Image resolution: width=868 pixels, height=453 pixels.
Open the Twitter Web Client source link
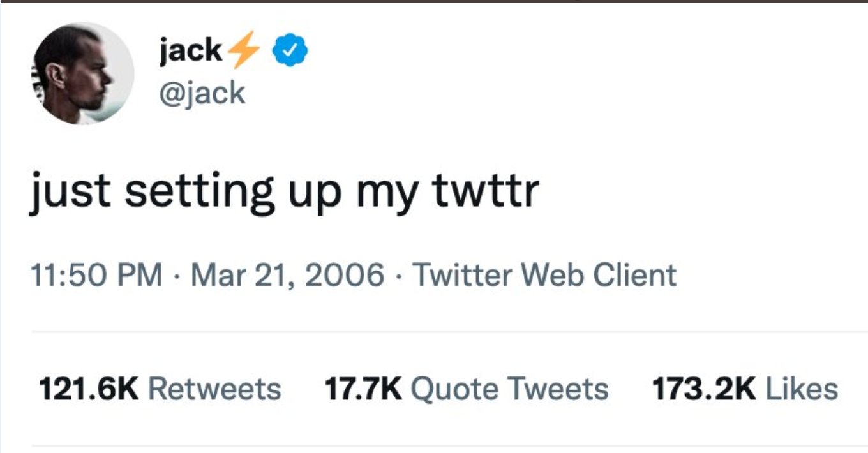coord(544,275)
